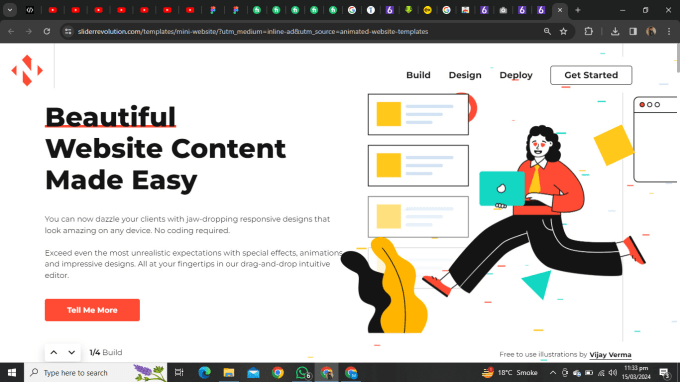Open the tab search chevron in Chrome

point(10,10)
